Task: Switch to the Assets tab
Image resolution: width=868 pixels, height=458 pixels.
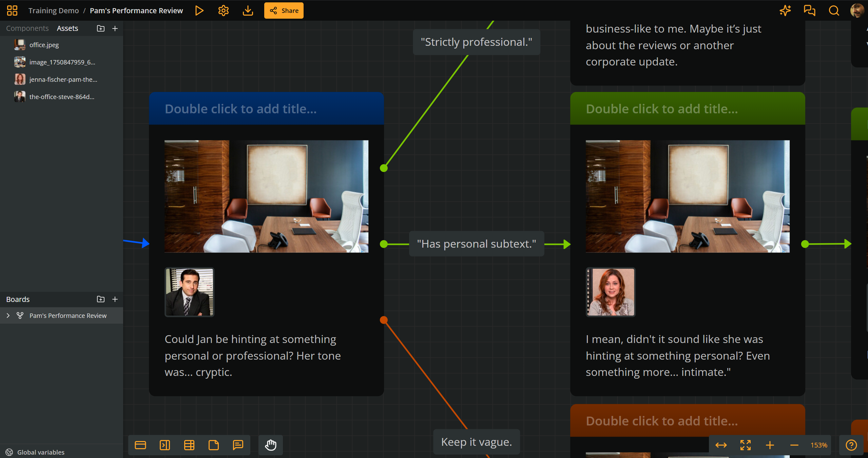Action: point(67,28)
